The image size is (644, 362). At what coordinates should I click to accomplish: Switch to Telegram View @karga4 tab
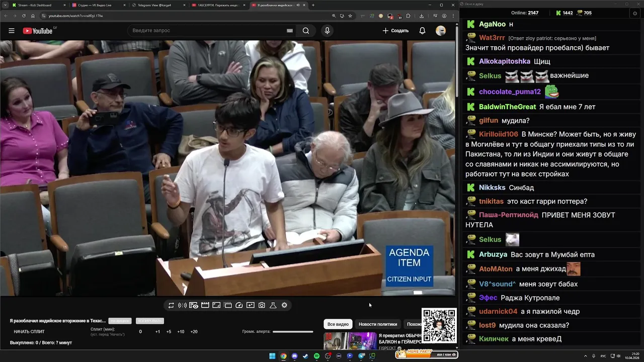(158, 5)
